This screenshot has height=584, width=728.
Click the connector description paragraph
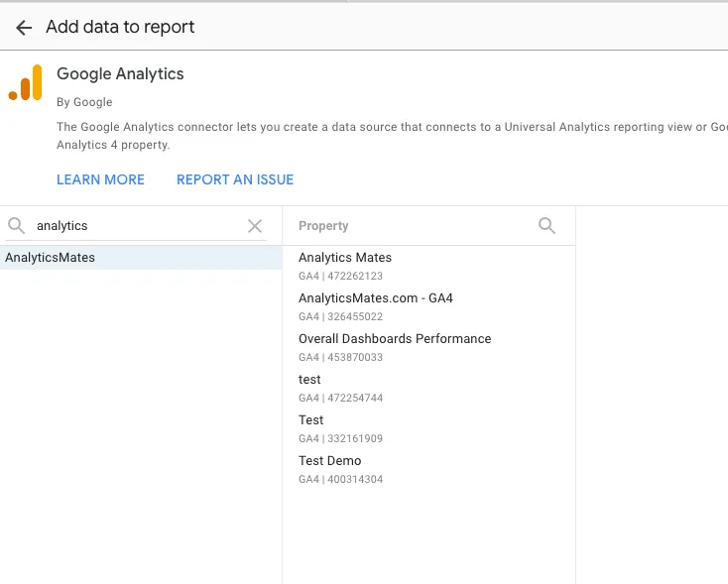tap(392, 136)
